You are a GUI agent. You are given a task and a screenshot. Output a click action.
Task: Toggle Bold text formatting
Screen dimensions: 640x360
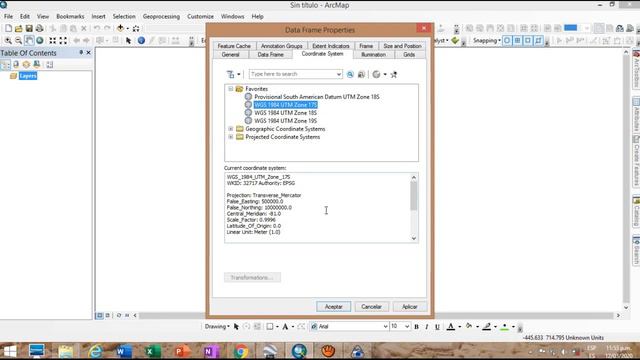pyautogui.click(x=416, y=327)
